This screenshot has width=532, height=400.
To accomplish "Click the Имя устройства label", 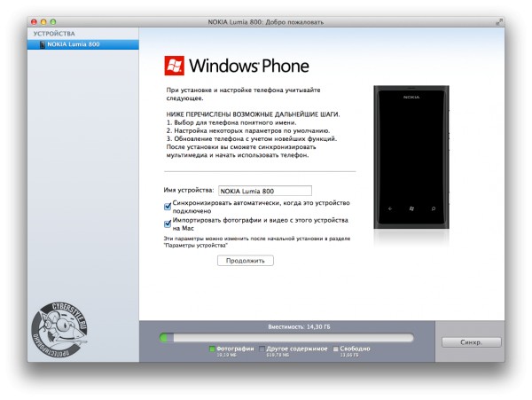I will [189, 190].
